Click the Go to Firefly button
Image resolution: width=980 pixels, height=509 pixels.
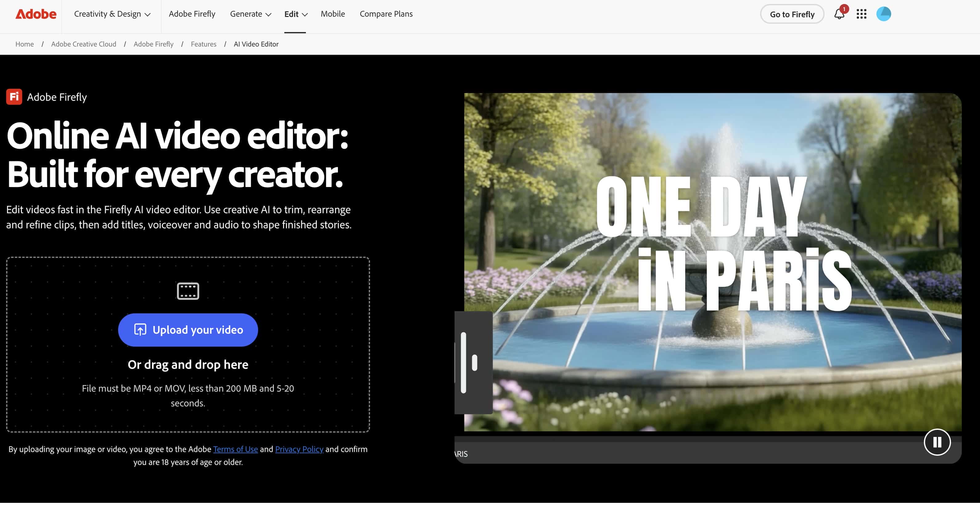tap(792, 14)
